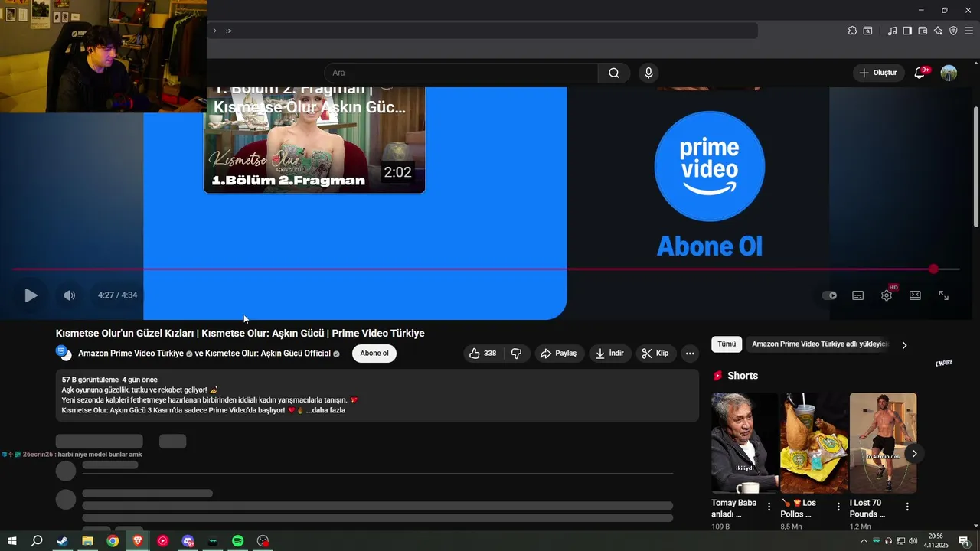
Task: Open Brave media playlist music icon
Action: (x=892, y=31)
